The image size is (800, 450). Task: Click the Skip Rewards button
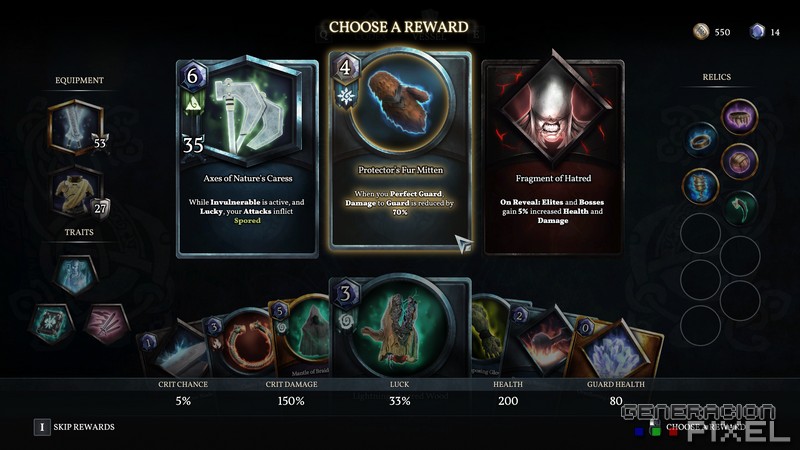pyautogui.click(x=74, y=427)
